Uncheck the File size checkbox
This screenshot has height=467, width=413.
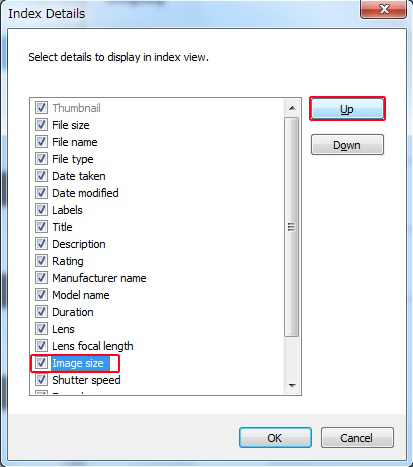(41, 125)
